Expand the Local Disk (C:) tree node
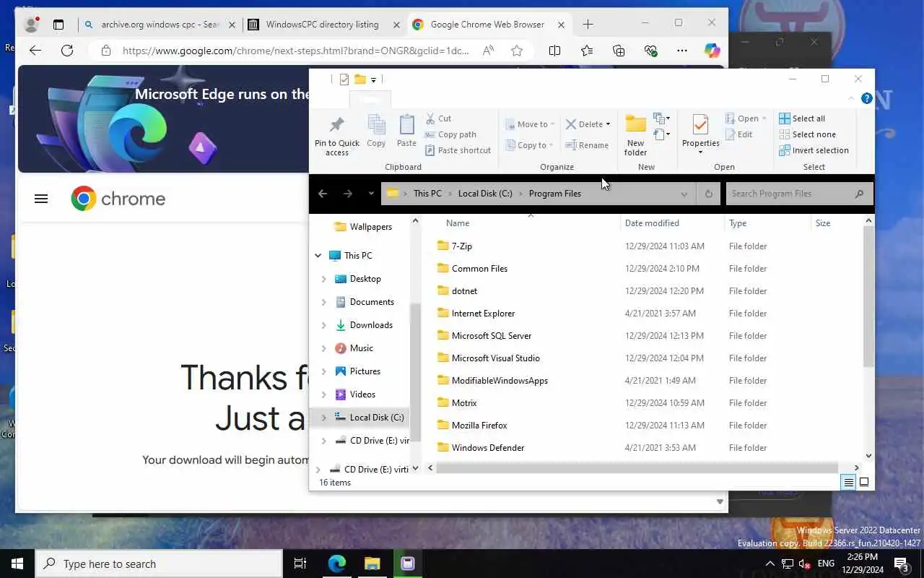 pyautogui.click(x=323, y=418)
